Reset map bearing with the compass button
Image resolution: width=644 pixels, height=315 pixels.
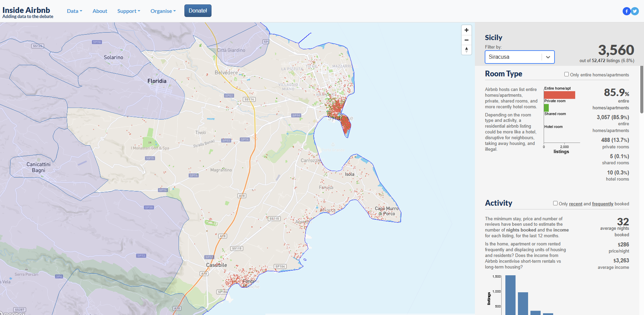click(x=466, y=50)
